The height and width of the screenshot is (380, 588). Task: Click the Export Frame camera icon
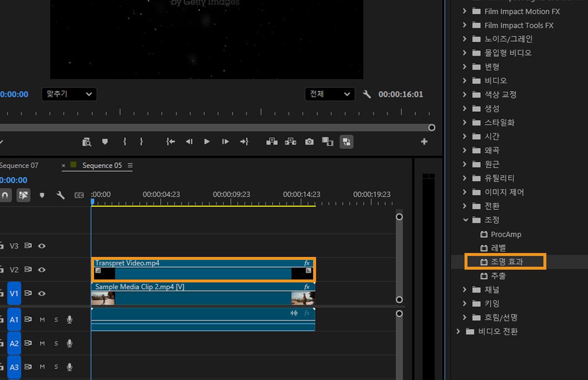(309, 142)
